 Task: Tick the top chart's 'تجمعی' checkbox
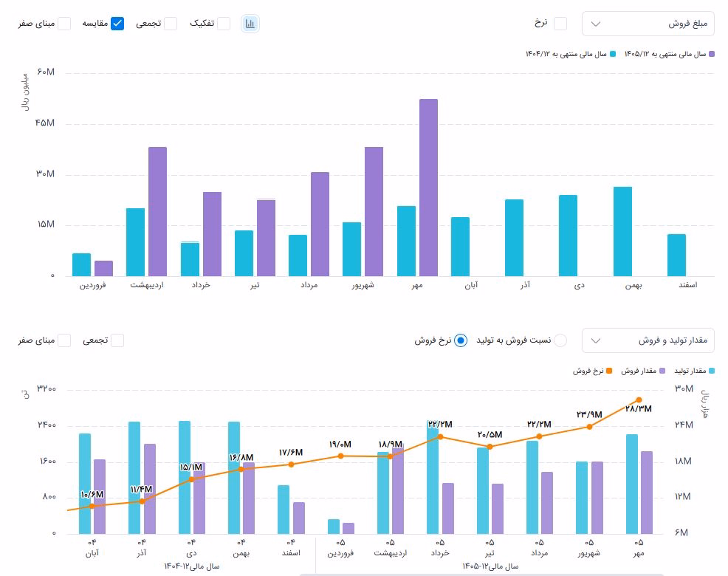(171, 24)
